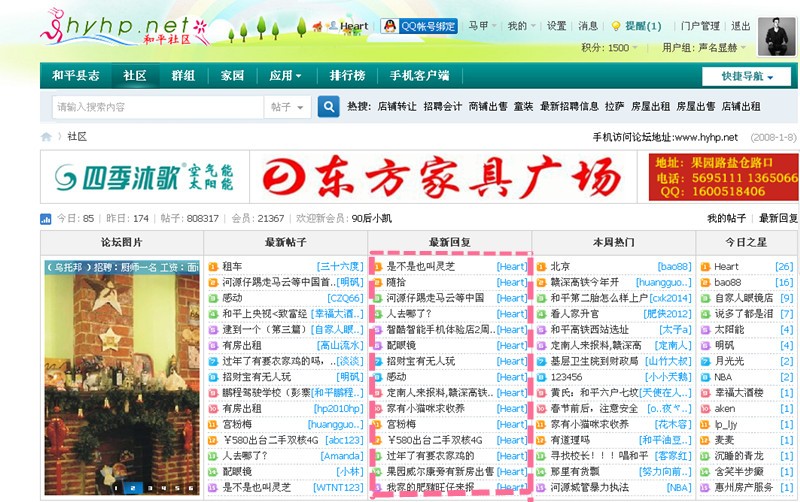
Task: Open reply 智酷智能手机体验店2周..
Action: coord(441,330)
